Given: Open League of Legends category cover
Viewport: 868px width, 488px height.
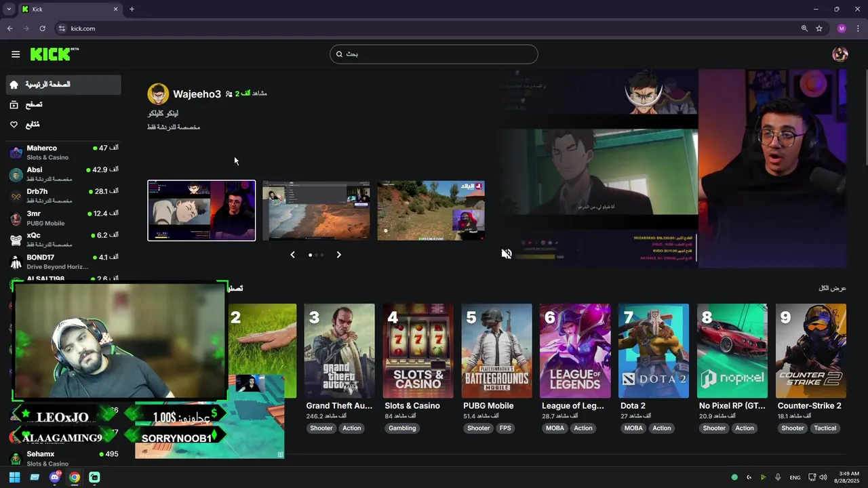Looking at the screenshot, I should [x=575, y=350].
